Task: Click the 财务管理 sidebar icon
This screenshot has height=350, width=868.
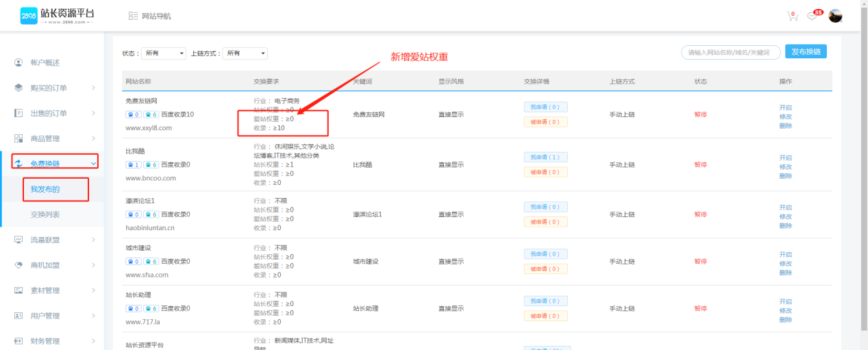Action: [x=19, y=341]
